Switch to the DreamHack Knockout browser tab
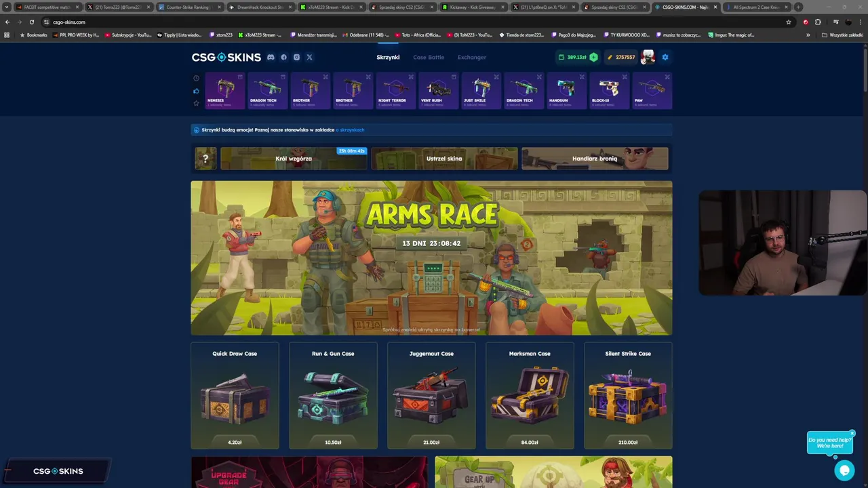Screen dimensions: 868x488 pyautogui.click(x=259, y=7)
